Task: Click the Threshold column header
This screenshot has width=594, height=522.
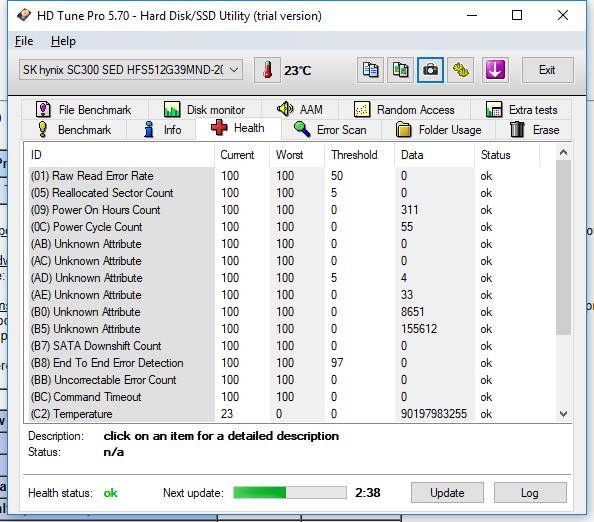Action: pyautogui.click(x=360, y=155)
